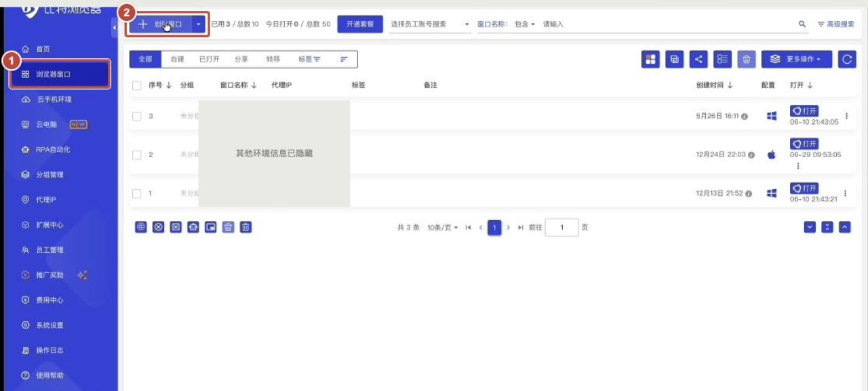Viewport: 868px width, 391px height.
Task: Open the share icon in toolbar
Action: (x=698, y=59)
